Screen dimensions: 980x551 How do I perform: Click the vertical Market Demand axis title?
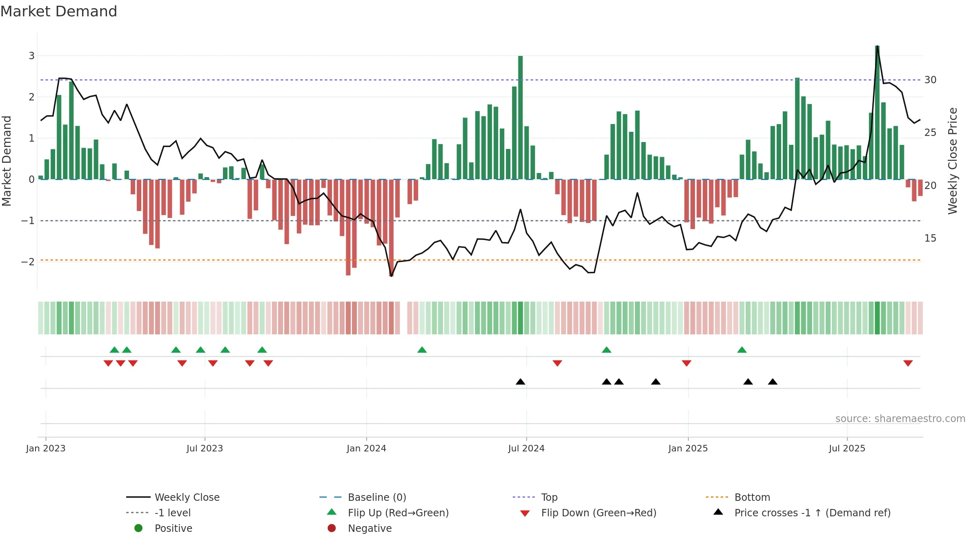7,161
